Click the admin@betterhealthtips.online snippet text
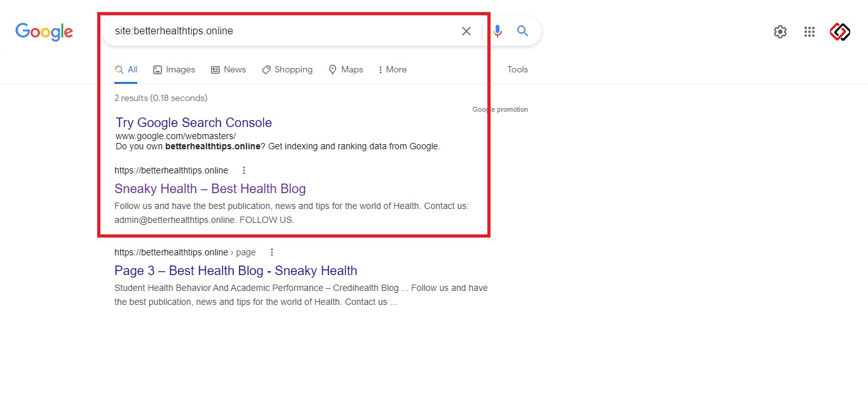Screen dimensions: 868x418 coord(175,220)
